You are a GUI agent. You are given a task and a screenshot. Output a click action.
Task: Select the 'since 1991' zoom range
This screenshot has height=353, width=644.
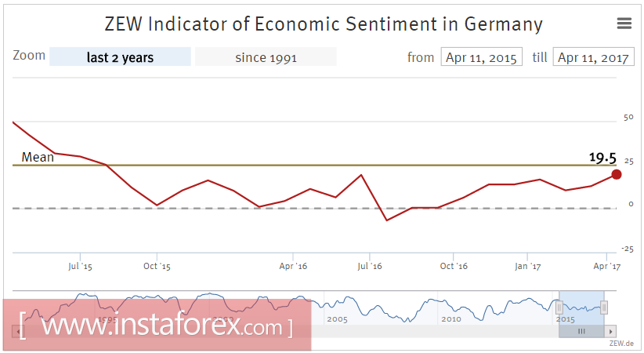point(266,57)
